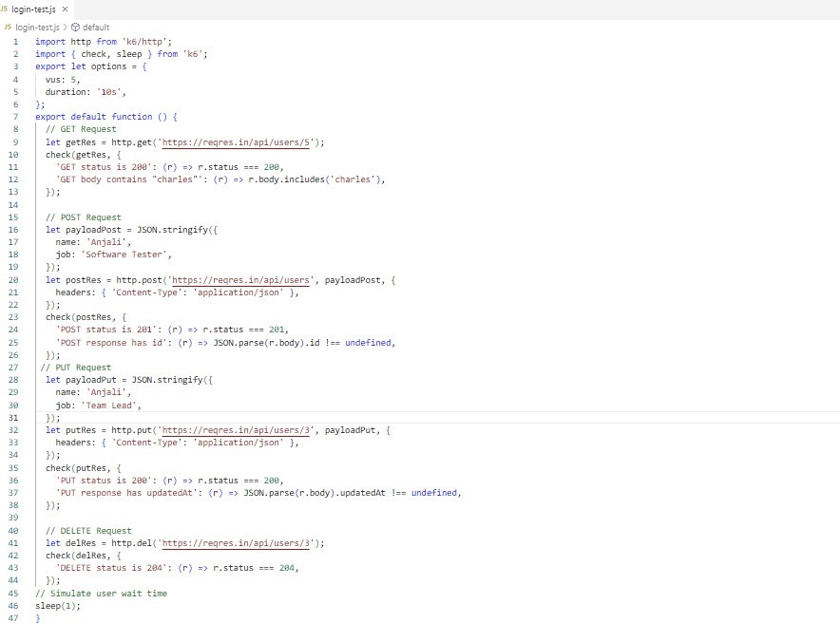Click PUT 'application/json' header value
Viewport: 840px width, 623px height.
click(x=239, y=443)
